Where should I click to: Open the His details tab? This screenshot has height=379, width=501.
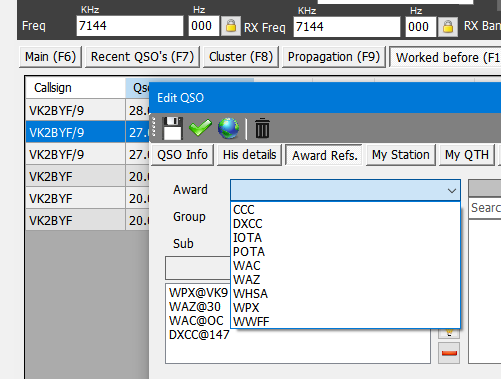250,155
